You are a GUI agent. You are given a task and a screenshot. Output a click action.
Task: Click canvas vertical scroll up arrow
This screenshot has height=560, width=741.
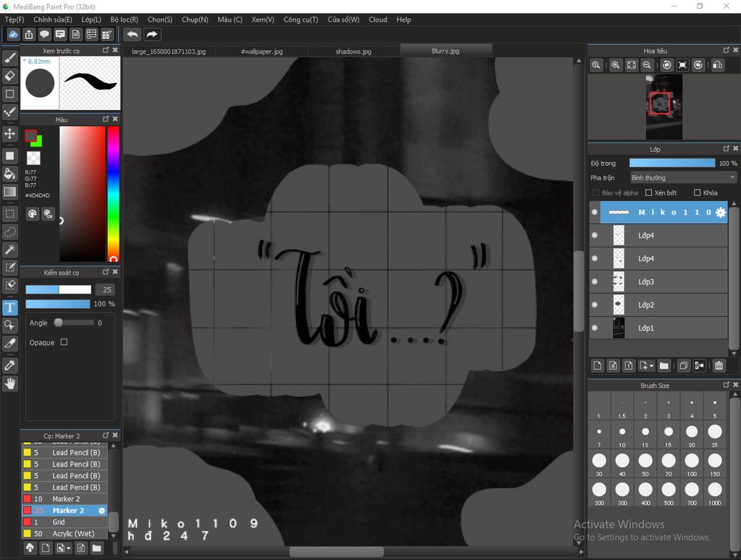coord(578,61)
